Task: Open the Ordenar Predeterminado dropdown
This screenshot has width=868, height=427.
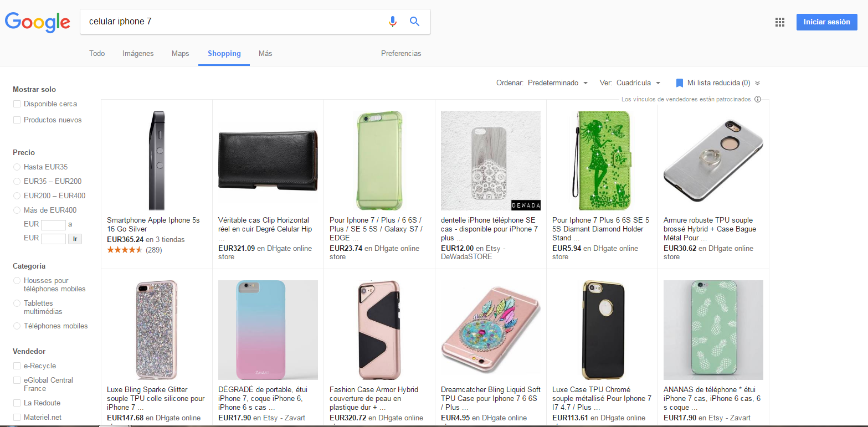Action: pos(557,83)
